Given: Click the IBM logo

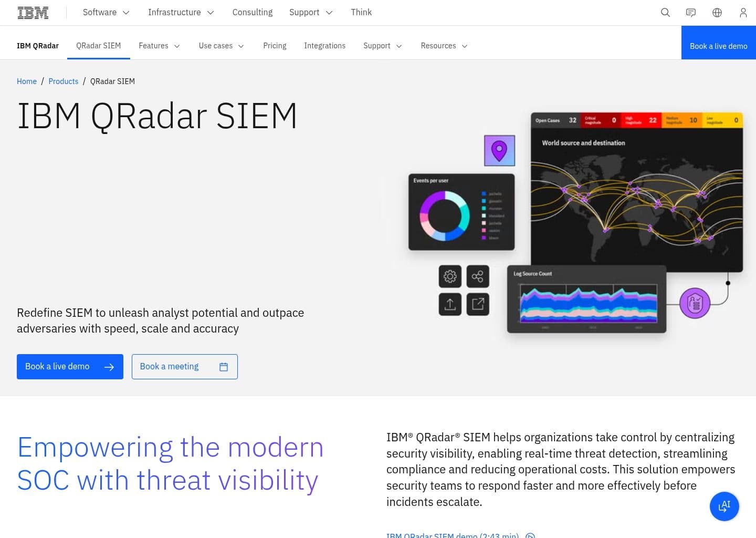Looking at the screenshot, I should click(33, 13).
